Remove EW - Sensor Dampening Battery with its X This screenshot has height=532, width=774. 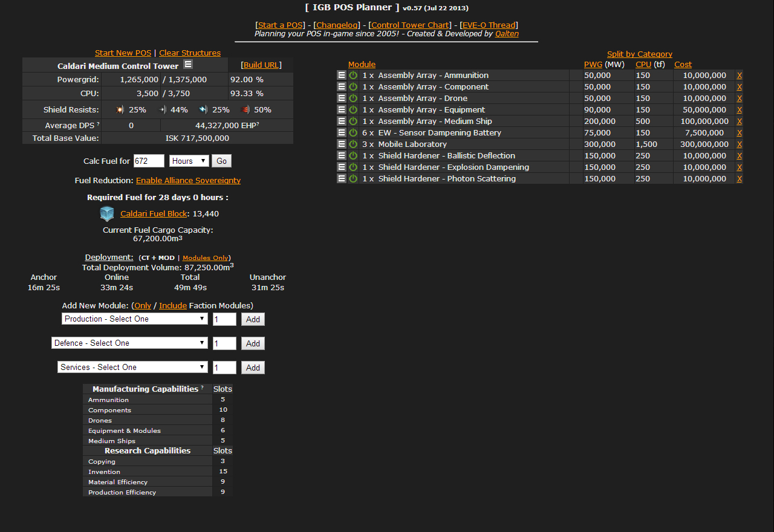point(739,133)
